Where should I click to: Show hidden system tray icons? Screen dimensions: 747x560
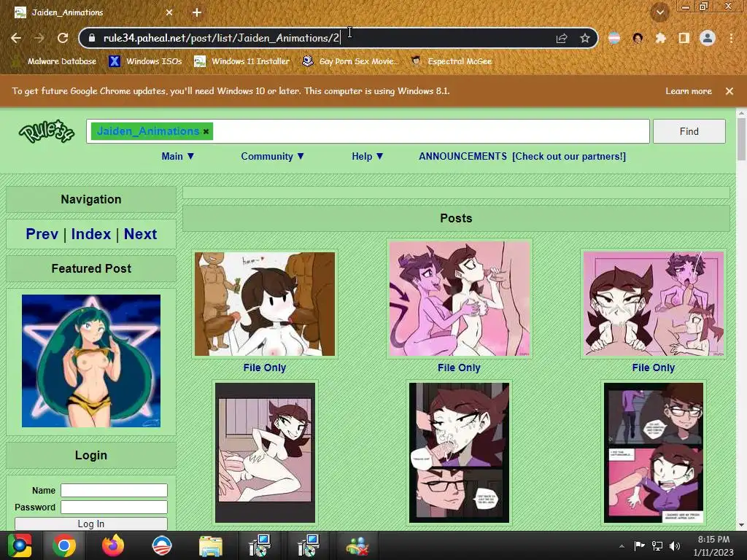(x=622, y=546)
